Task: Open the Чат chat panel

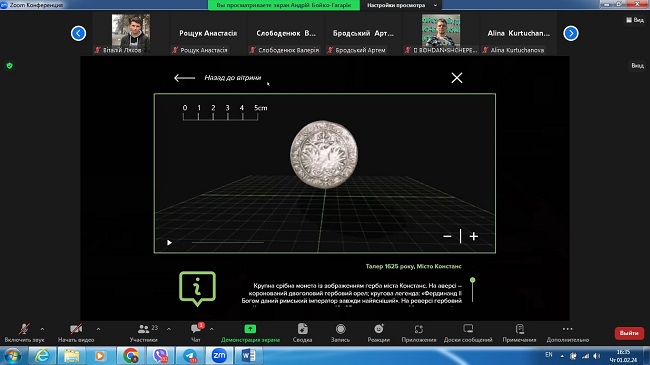Action: 196,329
